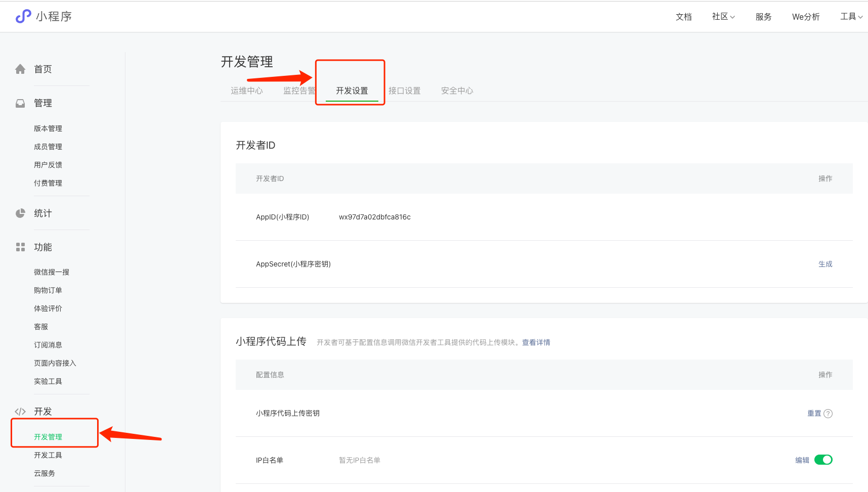Open We分析 in the top navigation
The height and width of the screenshot is (492, 868).
coord(806,17)
